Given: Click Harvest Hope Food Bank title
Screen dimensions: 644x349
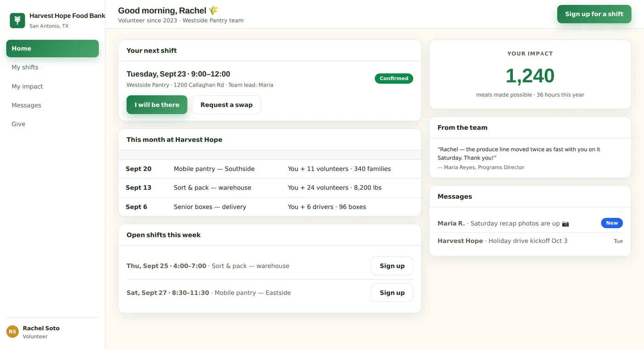Looking at the screenshot, I should 67,16.
